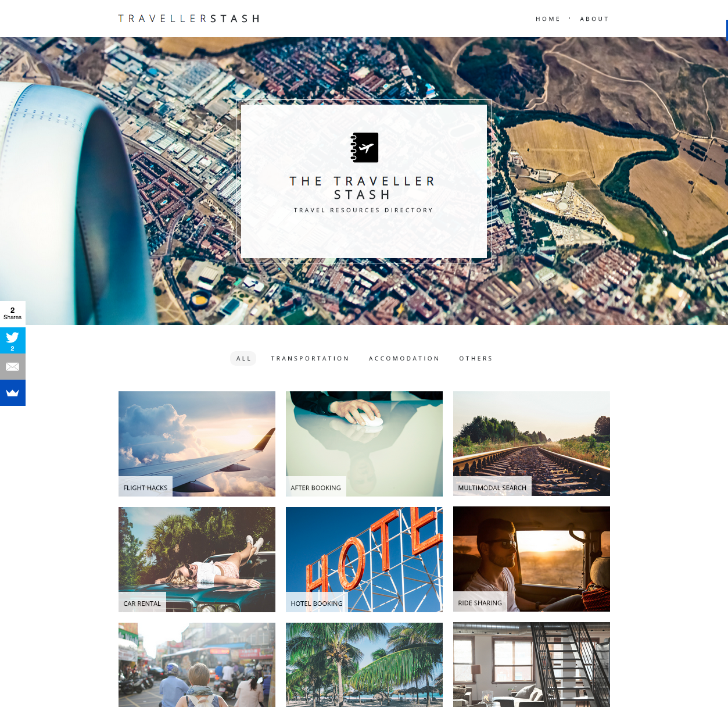Open the Flight Hacks thumbnail

tap(197, 444)
